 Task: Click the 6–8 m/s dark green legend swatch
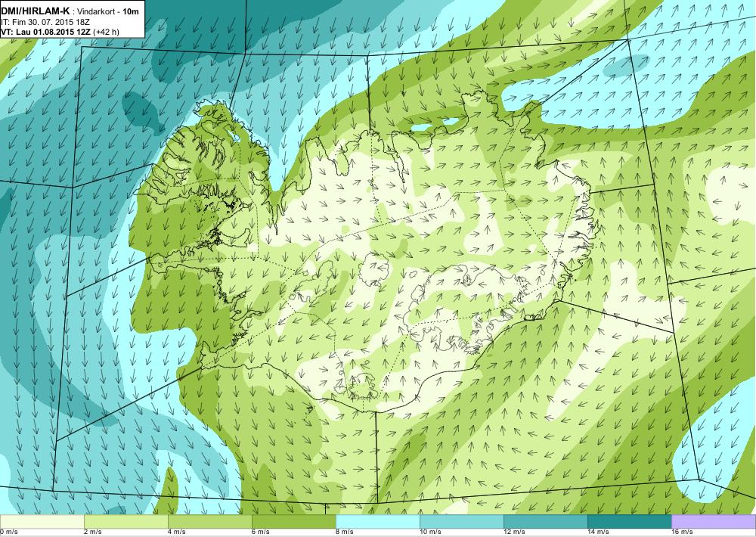click(x=294, y=522)
